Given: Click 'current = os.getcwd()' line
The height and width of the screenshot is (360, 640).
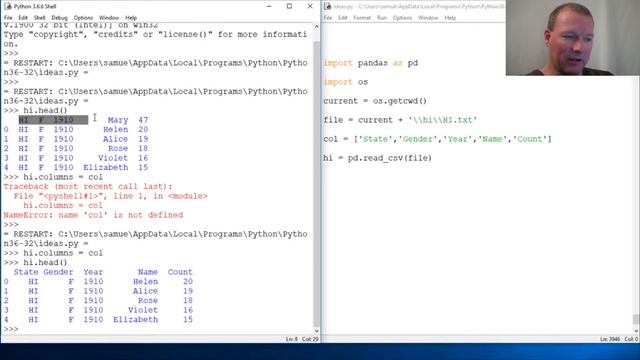Looking at the screenshot, I should pos(375,101).
